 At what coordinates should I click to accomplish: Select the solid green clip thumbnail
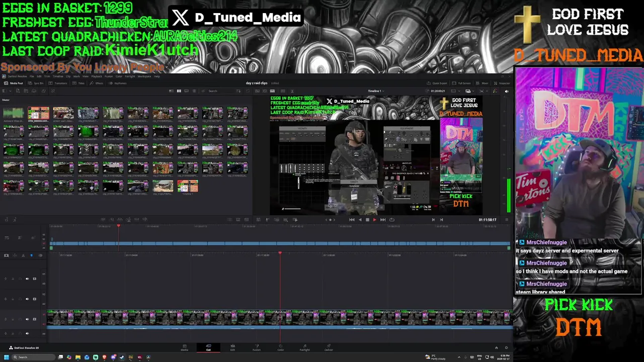pyautogui.click(x=88, y=132)
